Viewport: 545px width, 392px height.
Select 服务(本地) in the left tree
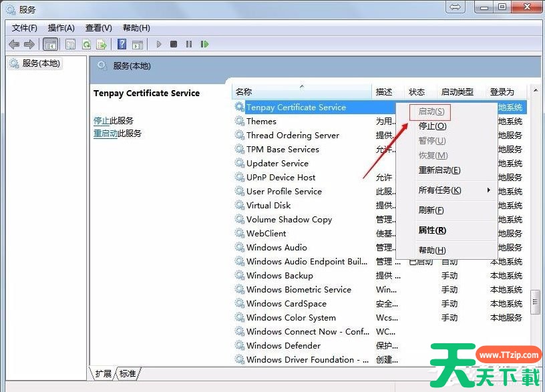click(x=41, y=63)
